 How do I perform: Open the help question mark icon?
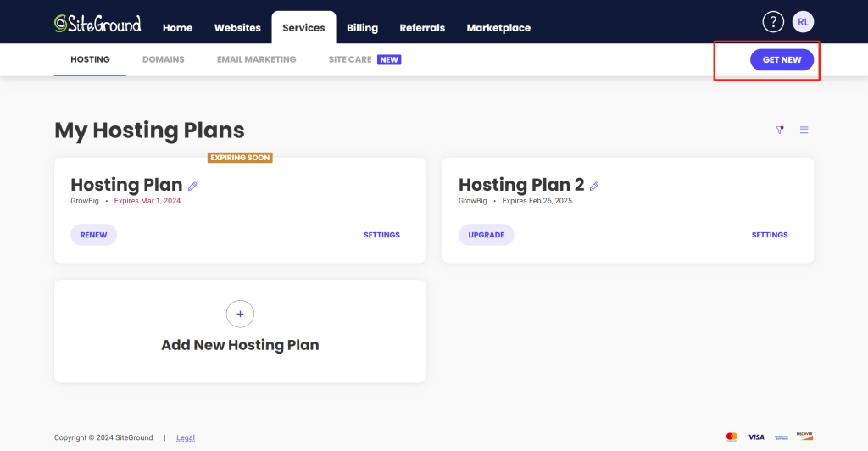coord(773,22)
